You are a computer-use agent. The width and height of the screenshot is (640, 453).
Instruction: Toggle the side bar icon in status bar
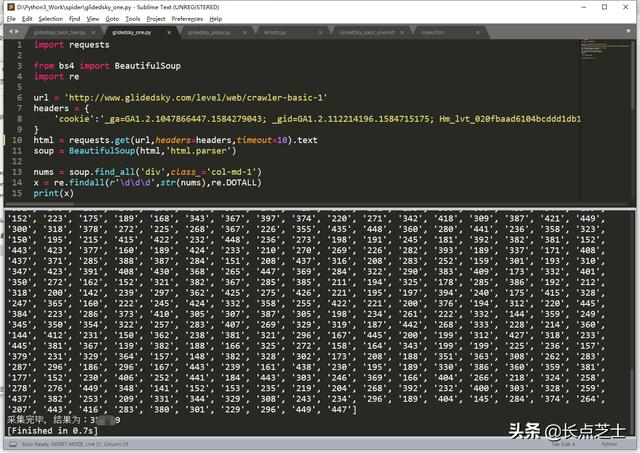tap(13, 444)
